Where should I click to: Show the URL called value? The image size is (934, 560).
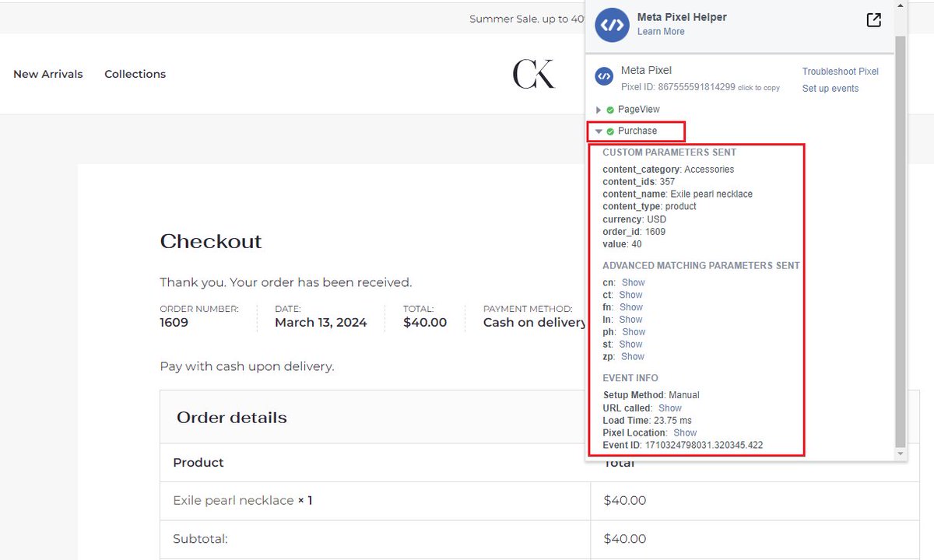point(670,408)
